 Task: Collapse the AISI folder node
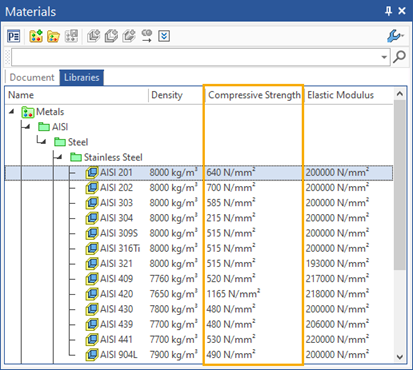click(x=27, y=127)
